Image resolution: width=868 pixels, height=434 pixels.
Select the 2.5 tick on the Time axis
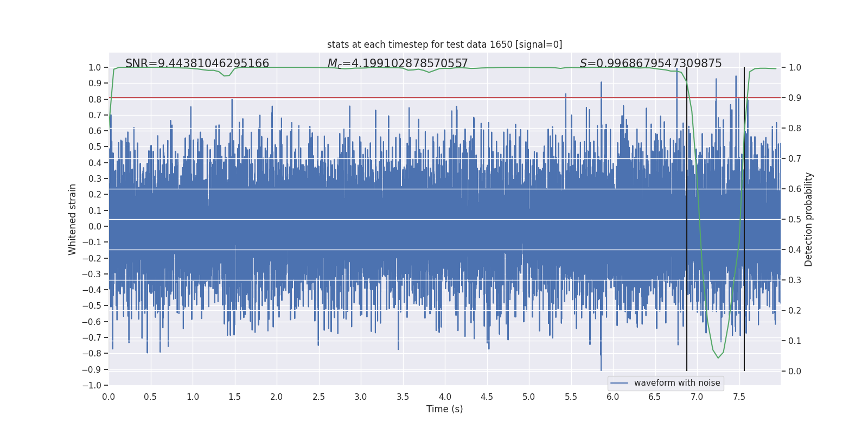click(x=319, y=397)
